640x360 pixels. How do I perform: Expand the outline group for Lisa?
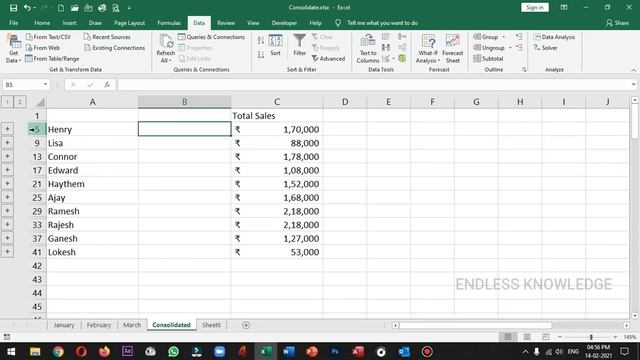tap(7, 142)
